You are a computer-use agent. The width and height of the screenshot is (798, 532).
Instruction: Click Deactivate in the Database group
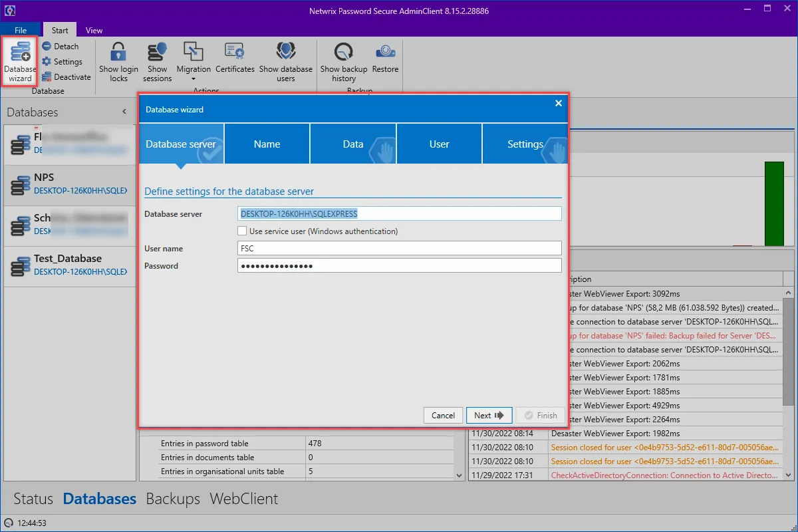click(x=66, y=77)
